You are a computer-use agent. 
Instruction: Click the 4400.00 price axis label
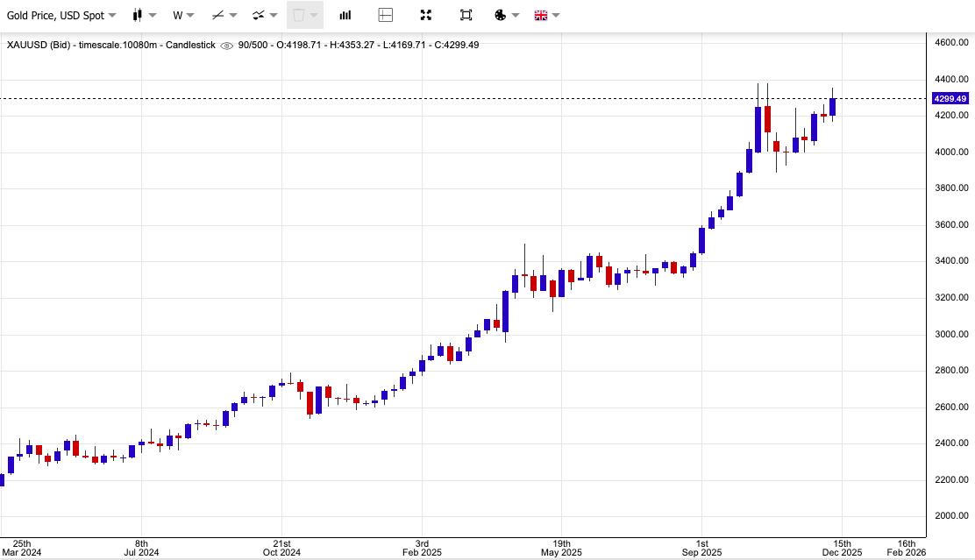[950, 79]
